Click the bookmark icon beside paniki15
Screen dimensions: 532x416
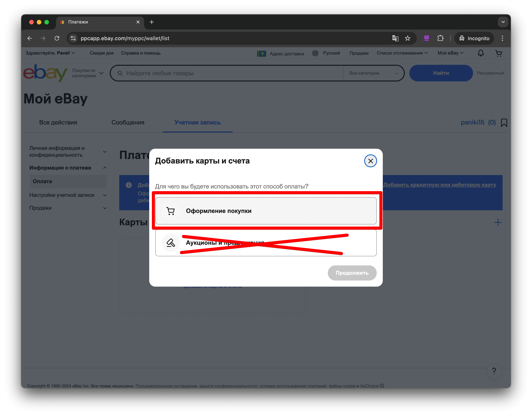504,123
